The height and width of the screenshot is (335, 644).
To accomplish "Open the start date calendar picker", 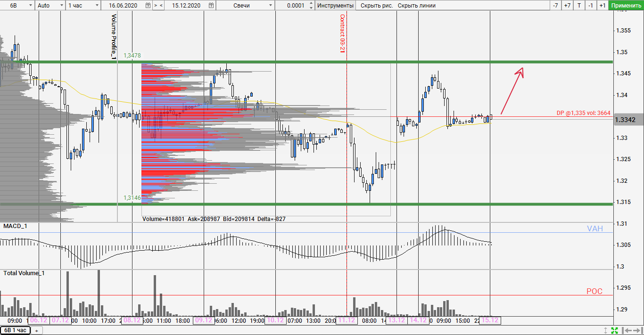I will 148,6.
